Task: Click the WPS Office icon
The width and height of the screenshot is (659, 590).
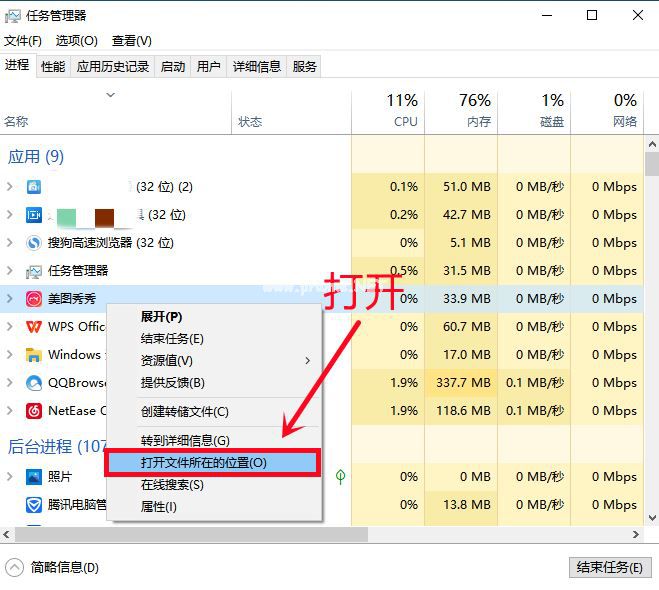Action: point(34,327)
